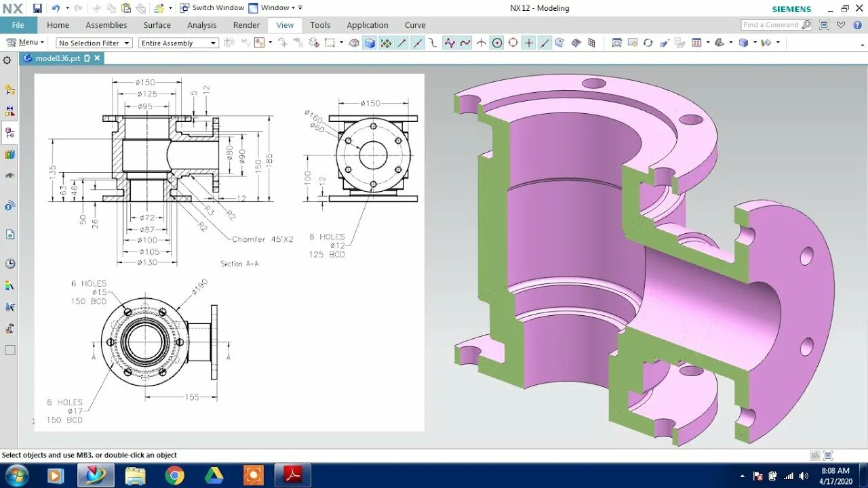Open the Part Navigator panel

coord(9,133)
